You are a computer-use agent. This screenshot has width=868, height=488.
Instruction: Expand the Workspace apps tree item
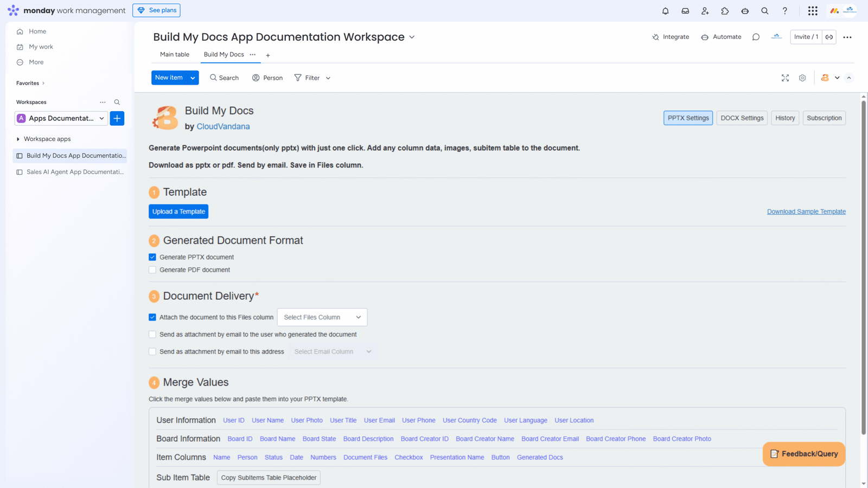18,139
